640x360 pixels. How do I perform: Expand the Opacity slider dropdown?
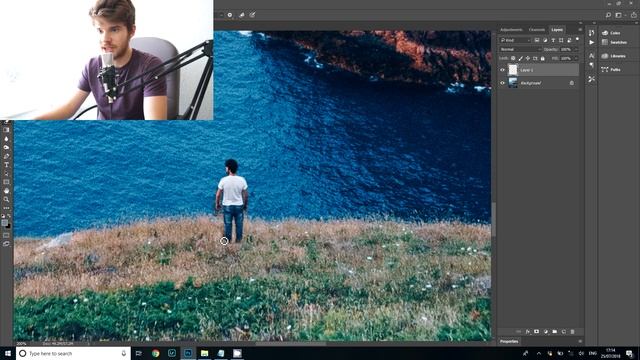click(576, 49)
